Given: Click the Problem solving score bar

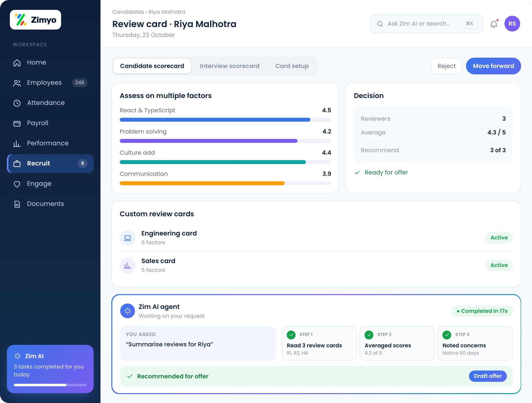Looking at the screenshot, I should pyautogui.click(x=225, y=141).
